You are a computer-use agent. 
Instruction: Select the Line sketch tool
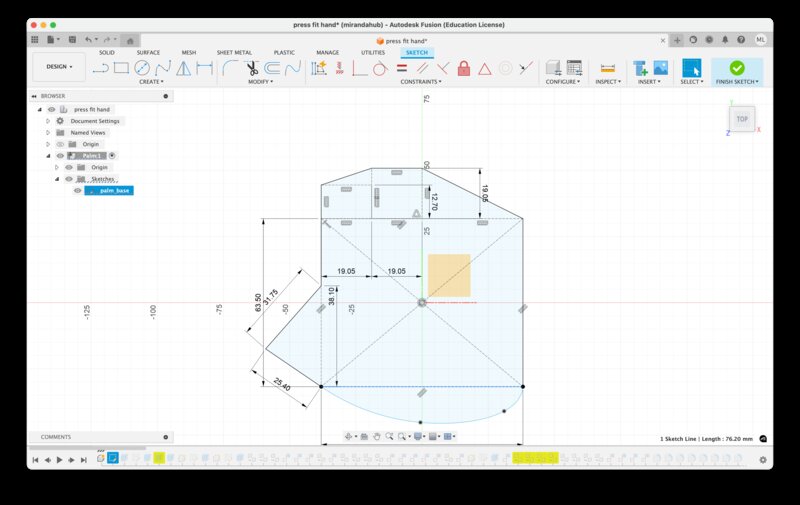[101, 68]
